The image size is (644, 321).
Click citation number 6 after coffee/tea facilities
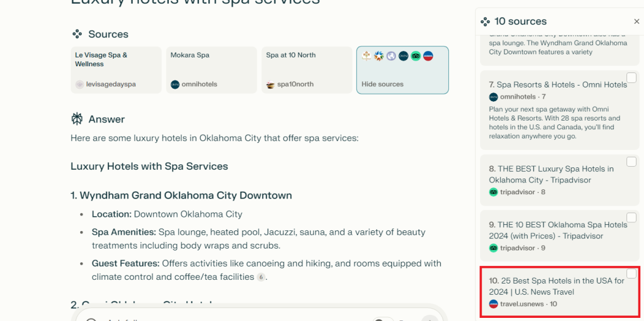(261, 277)
